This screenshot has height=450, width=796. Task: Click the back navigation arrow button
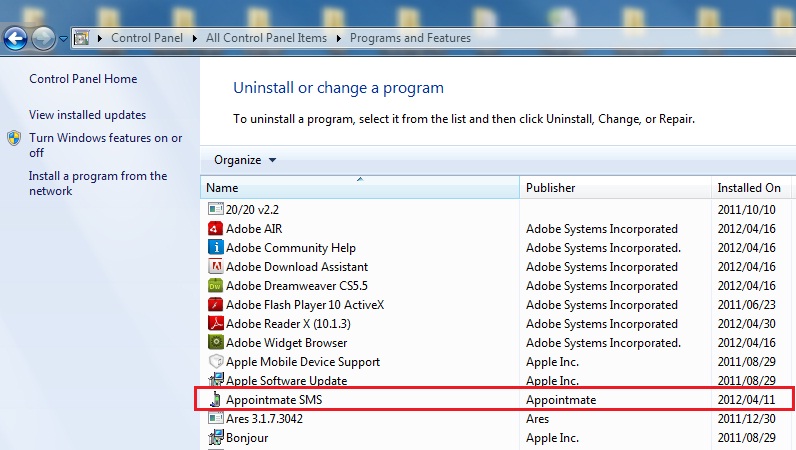click(x=15, y=39)
